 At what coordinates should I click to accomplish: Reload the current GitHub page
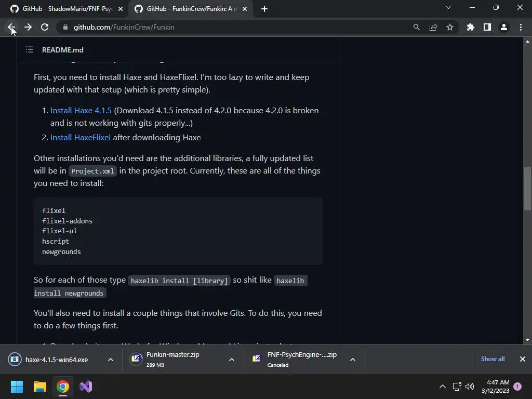point(45,27)
